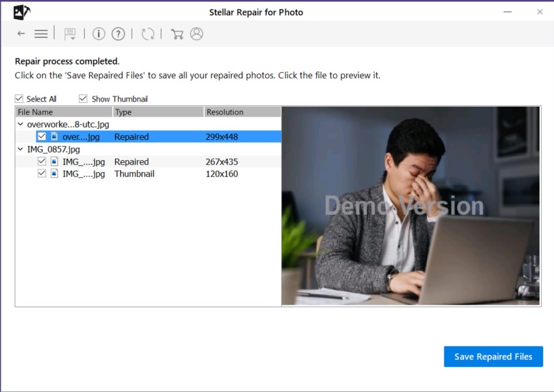Select the IMG_....jpg Thumbnail file name

pos(83,174)
